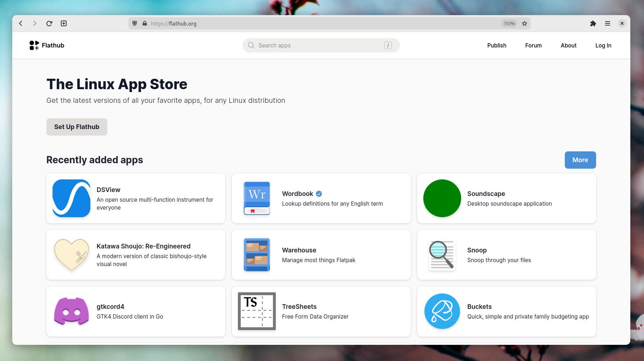Click the Snoop magnifying glass icon

click(x=442, y=255)
